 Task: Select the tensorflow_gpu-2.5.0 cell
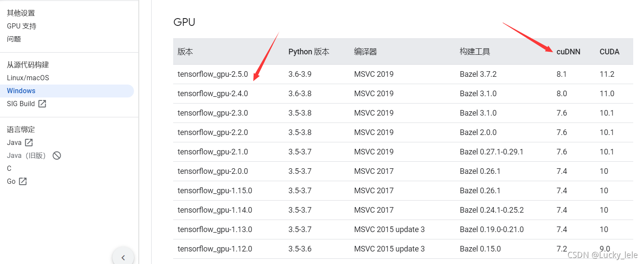tap(213, 74)
